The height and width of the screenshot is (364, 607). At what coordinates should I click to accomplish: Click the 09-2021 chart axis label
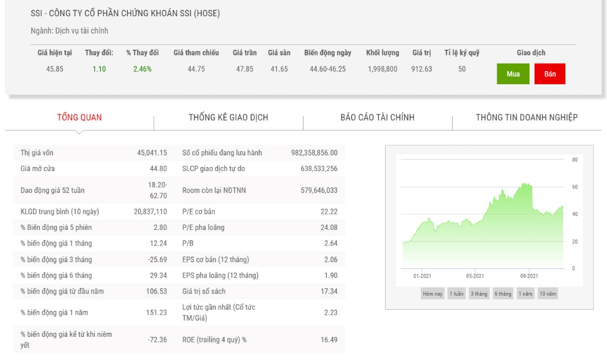529,276
